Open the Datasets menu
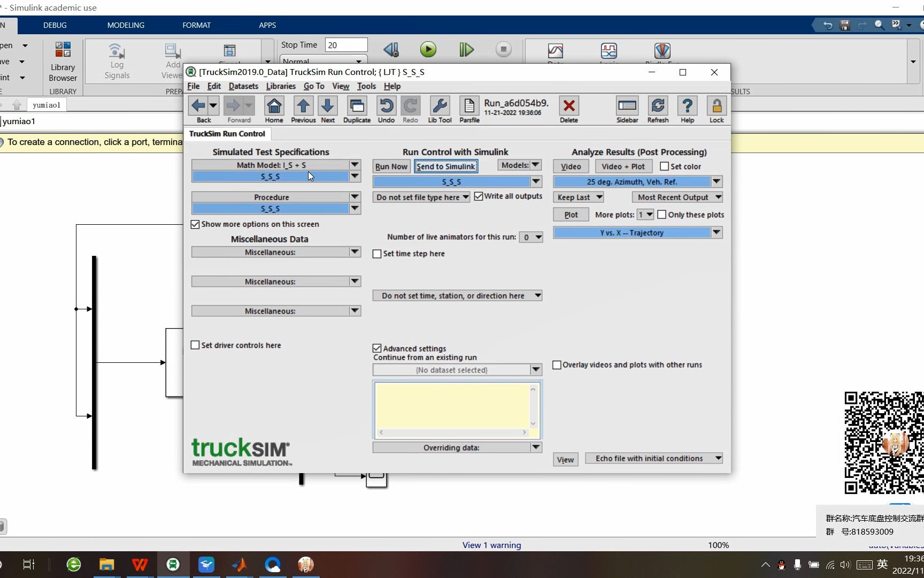The image size is (924, 578). [243, 86]
